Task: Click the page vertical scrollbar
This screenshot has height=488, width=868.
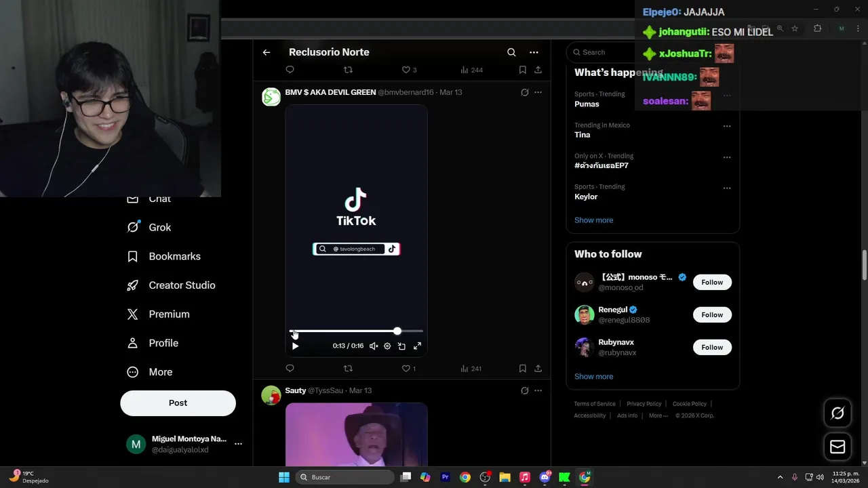Action: point(864,266)
